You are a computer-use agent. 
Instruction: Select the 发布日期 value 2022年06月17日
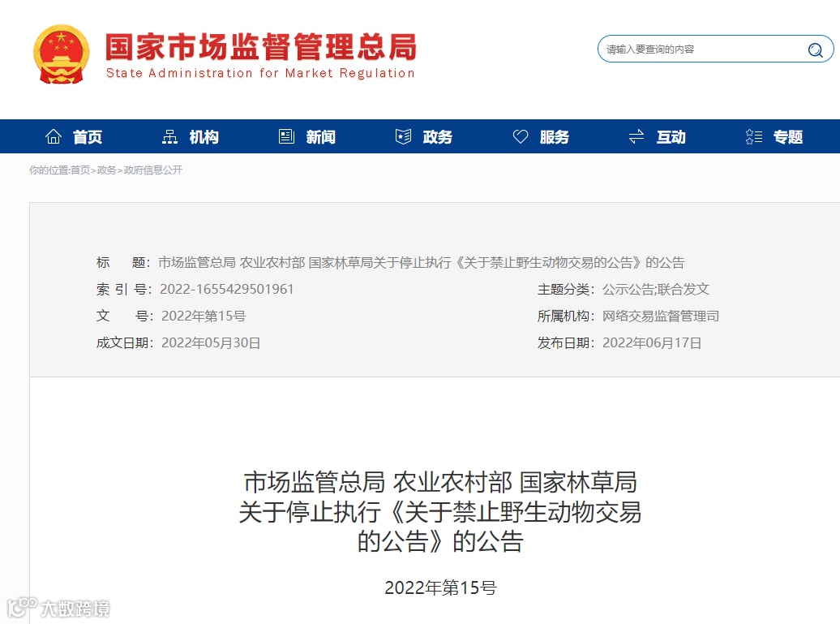(652, 342)
